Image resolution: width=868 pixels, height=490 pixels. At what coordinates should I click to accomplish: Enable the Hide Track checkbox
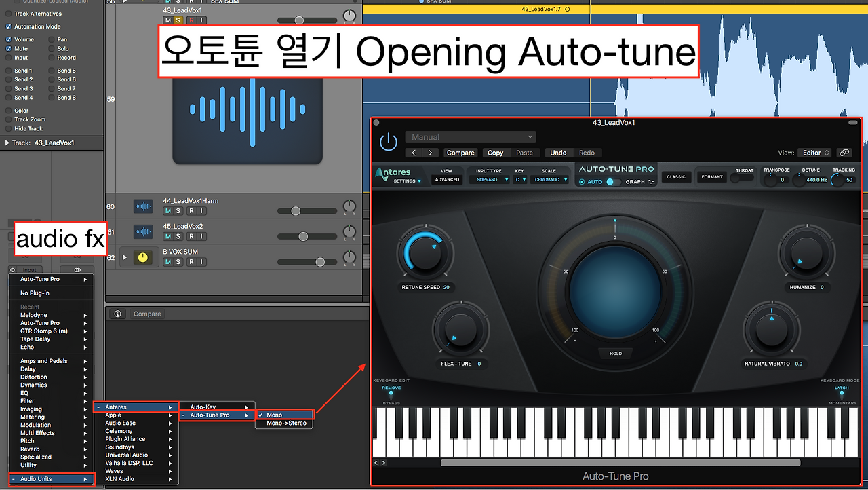click(x=9, y=128)
